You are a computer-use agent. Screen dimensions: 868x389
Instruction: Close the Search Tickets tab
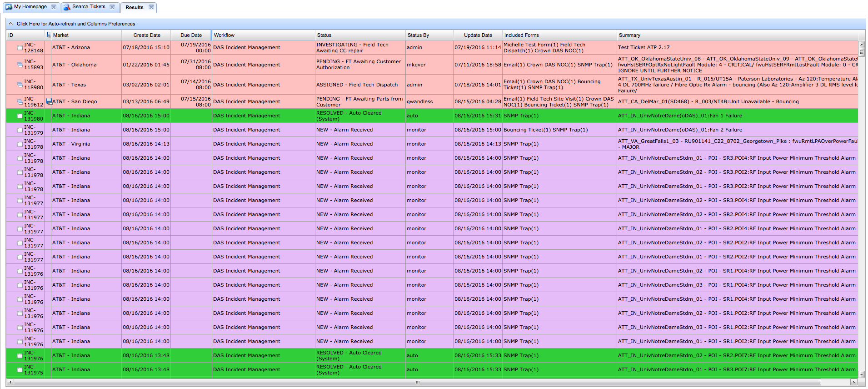[112, 7]
